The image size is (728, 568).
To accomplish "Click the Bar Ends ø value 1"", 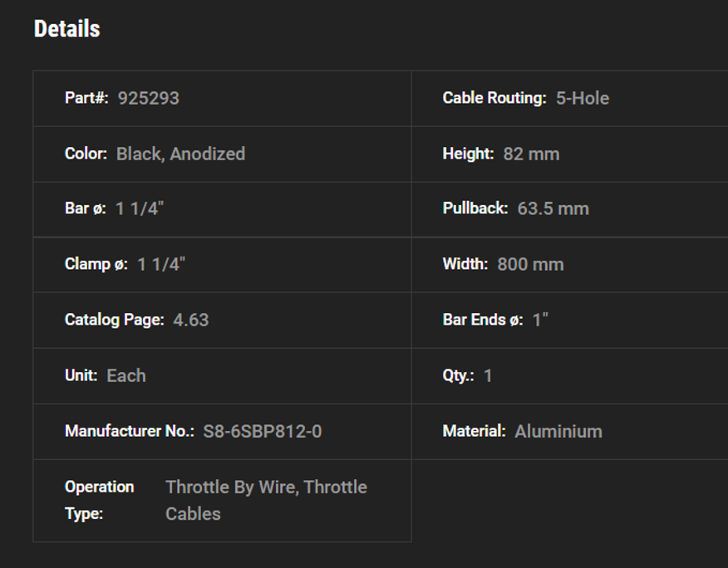I will [x=540, y=320].
